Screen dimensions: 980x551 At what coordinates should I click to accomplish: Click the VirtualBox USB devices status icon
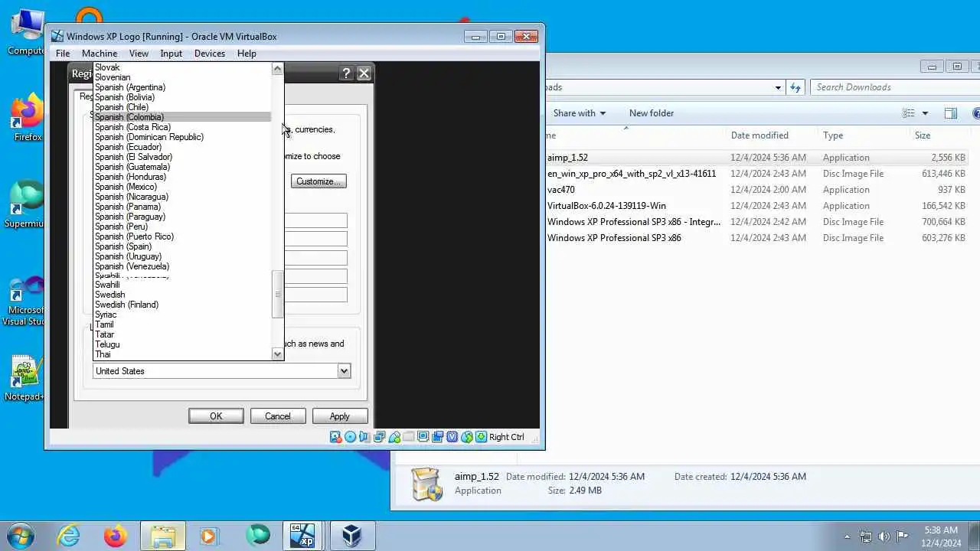coord(394,437)
